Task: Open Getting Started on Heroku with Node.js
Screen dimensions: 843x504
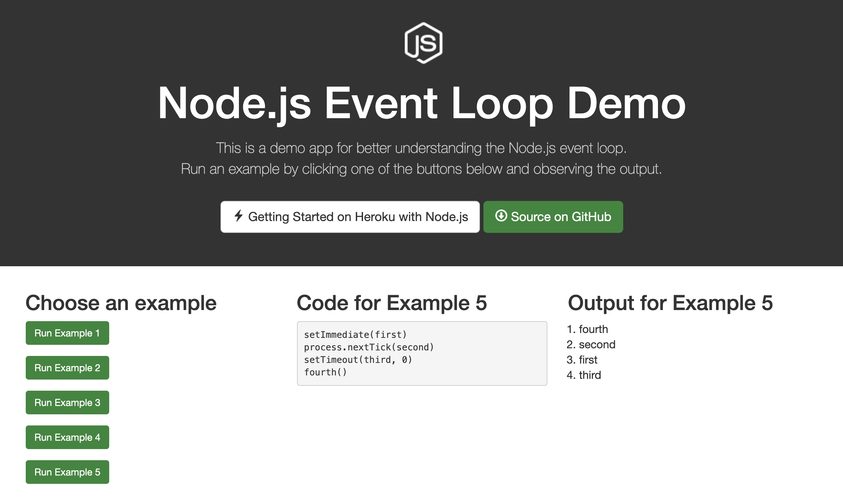Action: (350, 217)
